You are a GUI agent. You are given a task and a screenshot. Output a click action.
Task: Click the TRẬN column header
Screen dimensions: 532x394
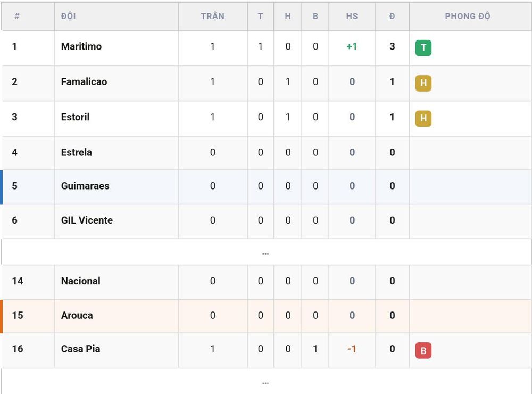click(212, 16)
